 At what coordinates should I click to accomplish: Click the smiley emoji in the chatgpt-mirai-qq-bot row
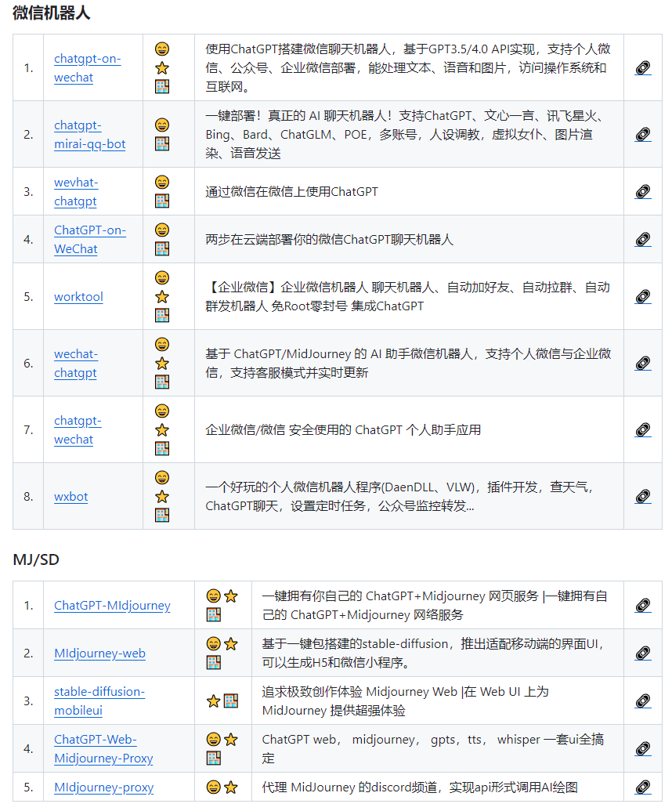pos(162,125)
